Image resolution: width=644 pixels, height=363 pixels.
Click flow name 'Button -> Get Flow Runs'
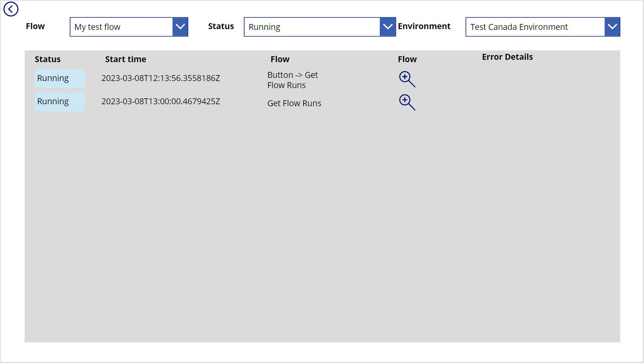(x=293, y=80)
